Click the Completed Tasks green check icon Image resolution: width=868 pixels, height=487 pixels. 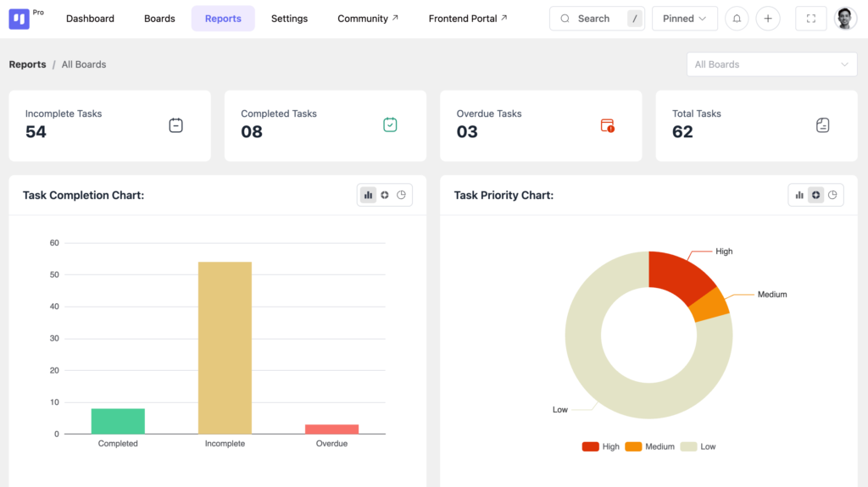pos(390,125)
